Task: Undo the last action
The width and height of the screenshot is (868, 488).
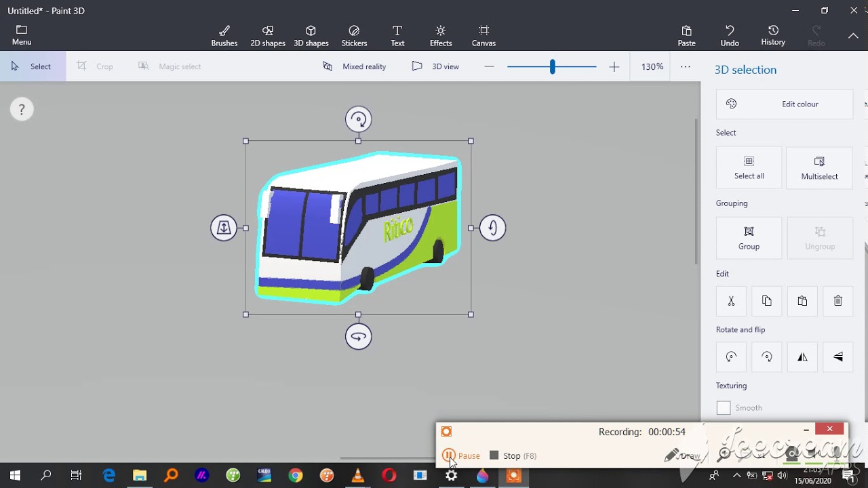Action: pos(730,36)
